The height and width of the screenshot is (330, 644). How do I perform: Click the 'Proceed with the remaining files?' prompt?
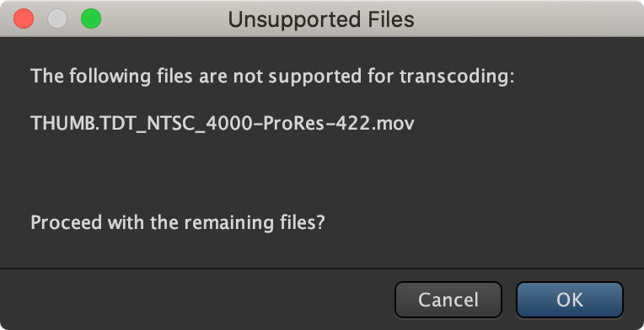click(x=178, y=222)
